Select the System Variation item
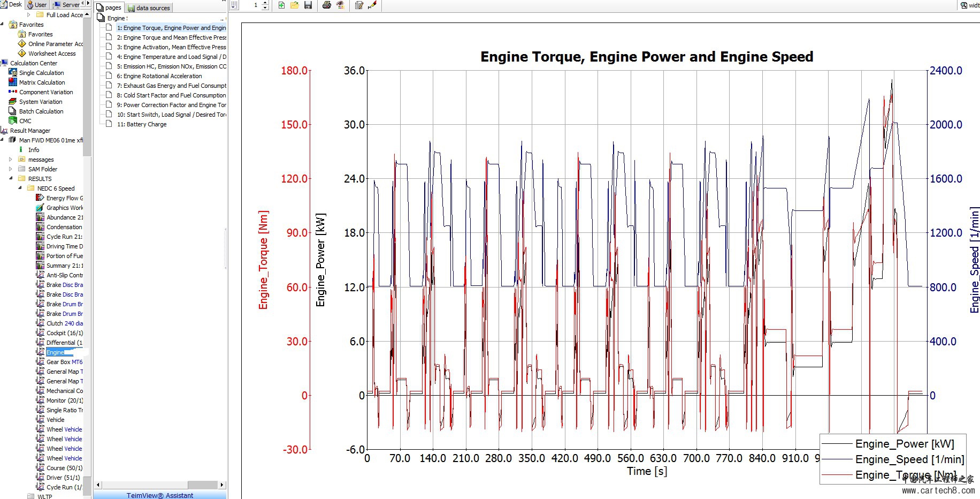Image resolution: width=980 pixels, height=499 pixels. coord(41,102)
